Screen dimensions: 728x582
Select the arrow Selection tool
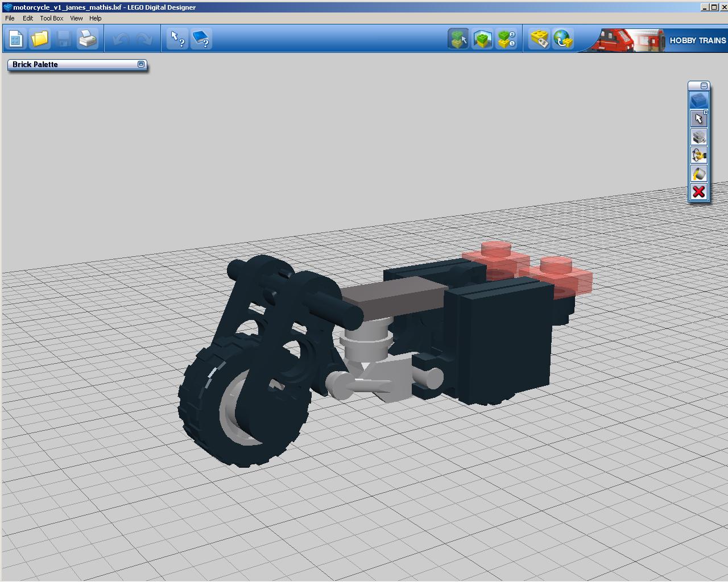pyautogui.click(x=698, y=119)
